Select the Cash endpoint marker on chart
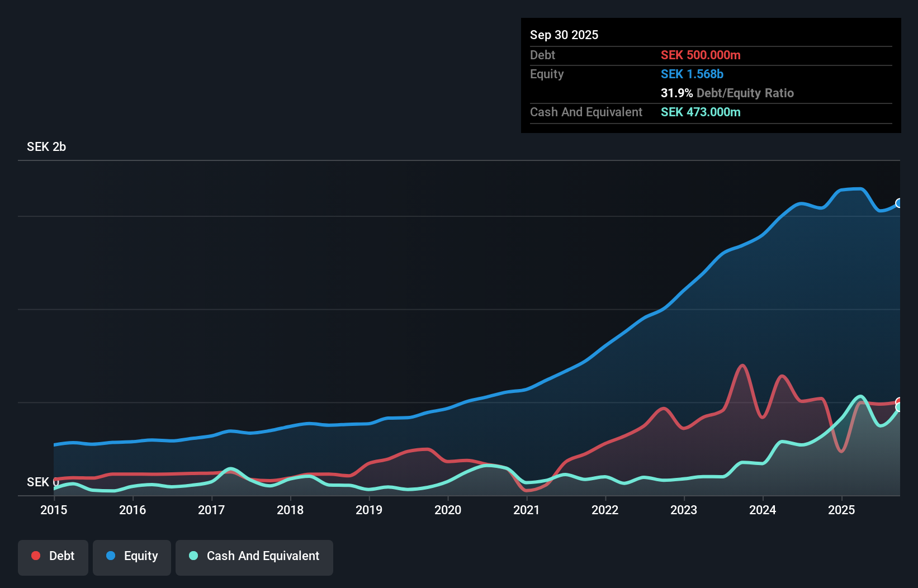Image resolution: width=918 pixels, height=588 pixels. pyautogui.click(x=899, y=409)
